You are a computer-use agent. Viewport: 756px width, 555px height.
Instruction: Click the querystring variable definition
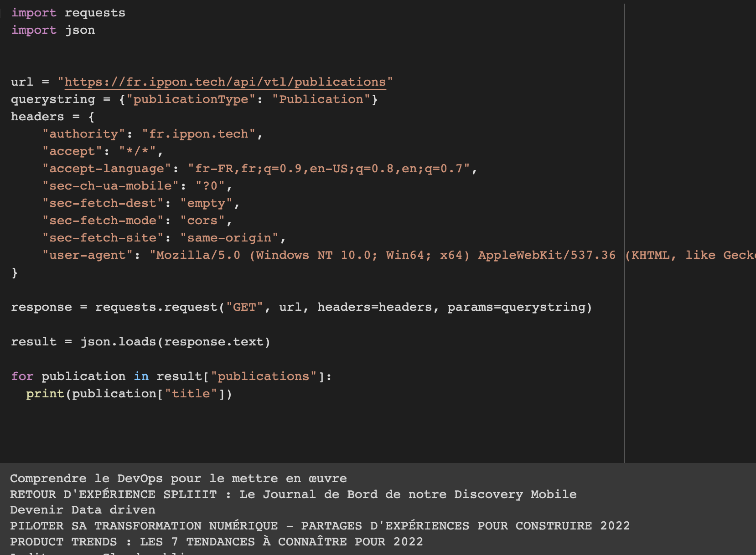pos(53,99)
